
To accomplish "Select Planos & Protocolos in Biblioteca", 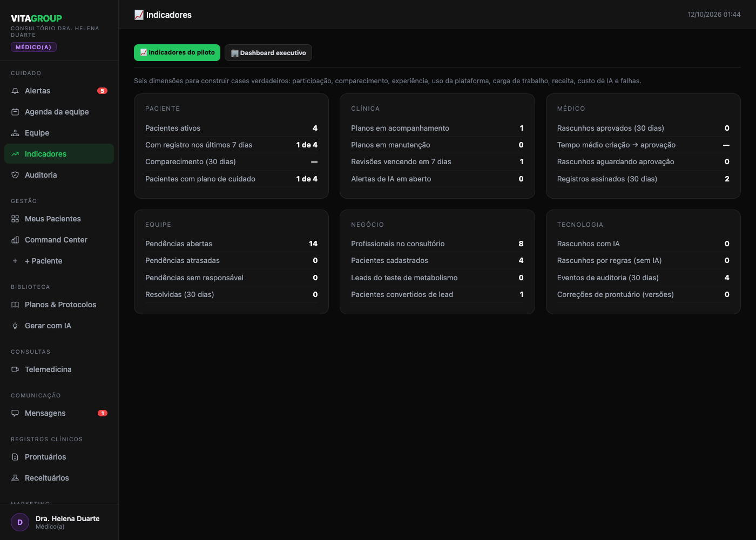I will coord(59,305).
